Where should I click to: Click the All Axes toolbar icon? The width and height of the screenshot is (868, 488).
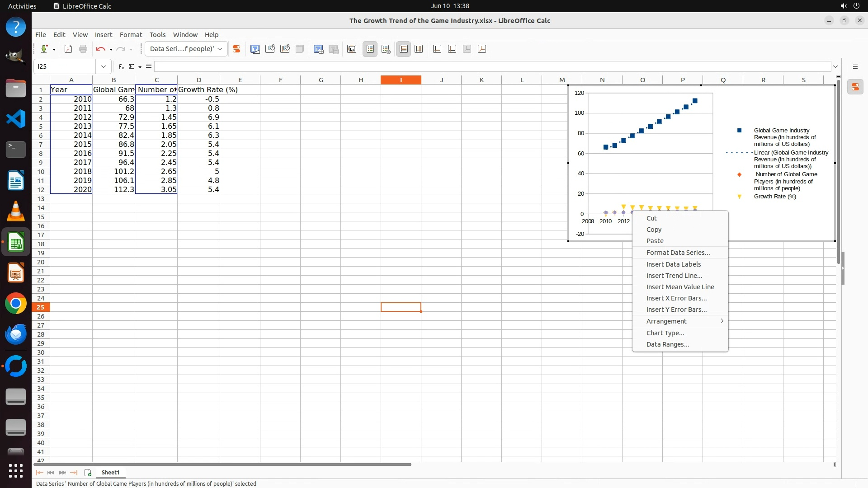click(x=482, y=49)
